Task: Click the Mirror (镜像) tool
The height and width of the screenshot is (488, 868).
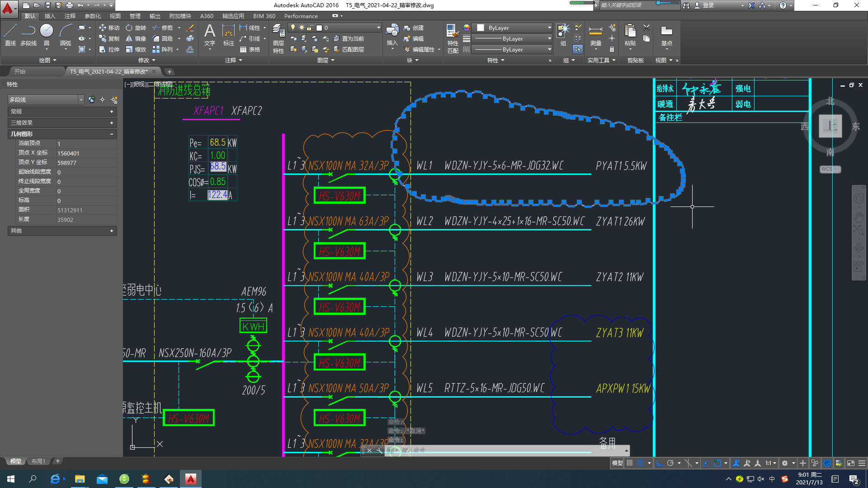Action: (x=136, y=38)
